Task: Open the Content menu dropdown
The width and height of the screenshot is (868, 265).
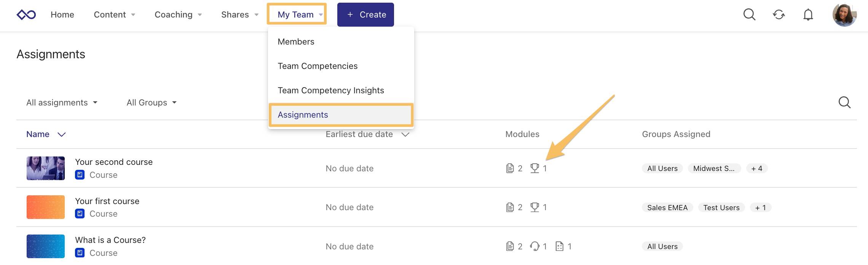Action: (115, 14)
